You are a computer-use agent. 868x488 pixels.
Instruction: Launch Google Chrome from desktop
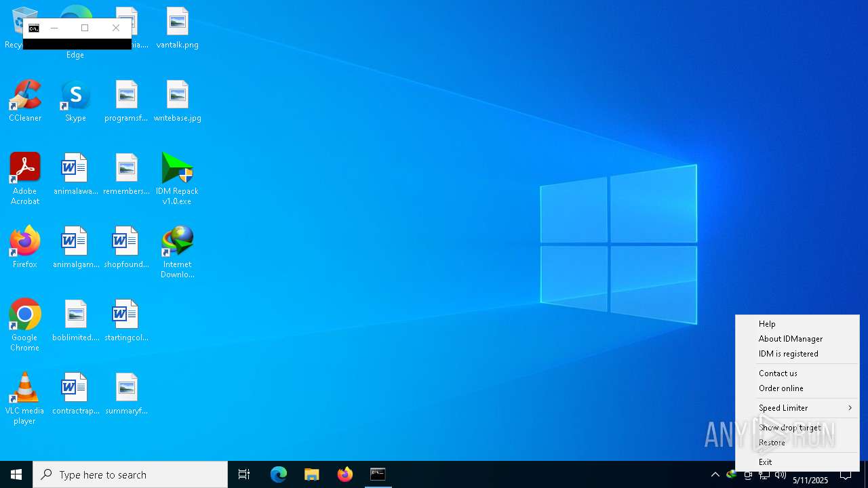point(25,325)
